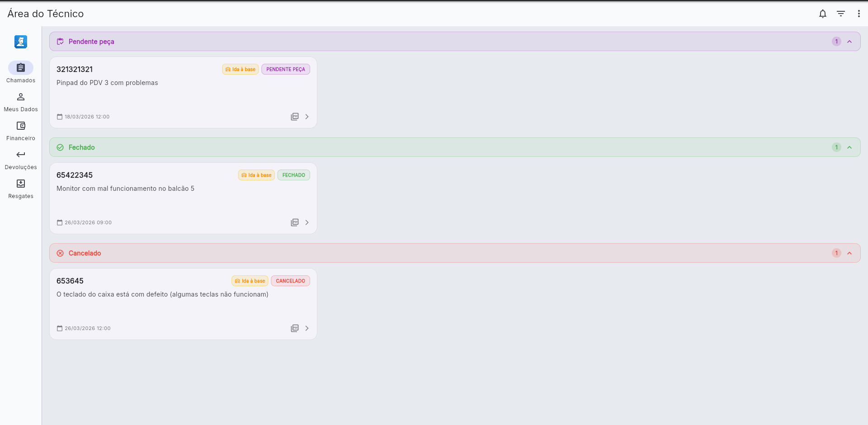The image size is (868, 425).
Task: Go to Chamados in the sidebar
Action: click(x=21, y=72)
